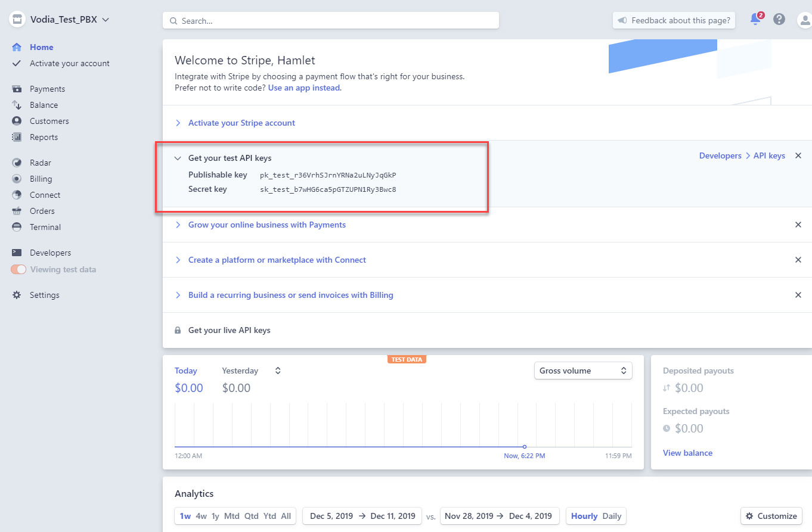This screenshot has width=812, height=532.
Task: Click Get your live API keys
Action: click(x=230, y=330)
